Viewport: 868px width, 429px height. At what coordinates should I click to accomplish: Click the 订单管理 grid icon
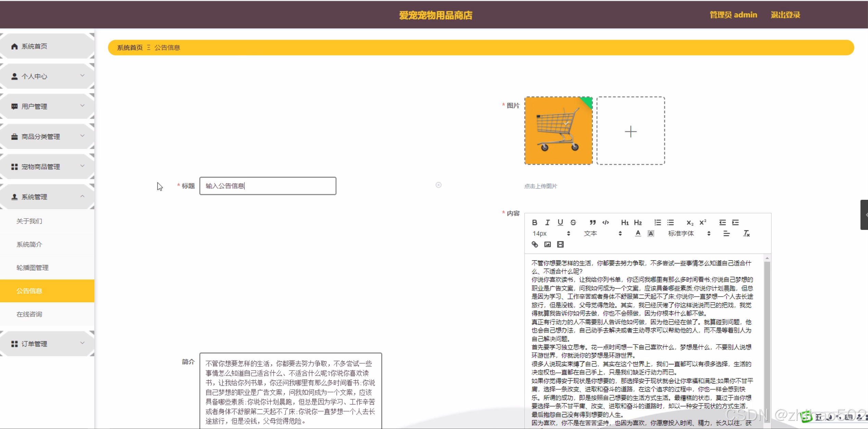coord(14,344)
